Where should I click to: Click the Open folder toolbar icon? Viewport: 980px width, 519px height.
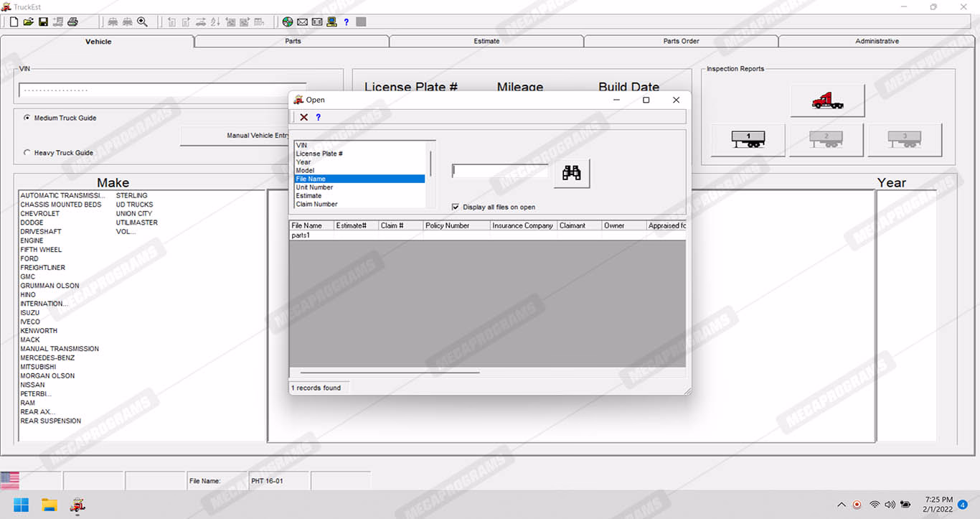29,22
